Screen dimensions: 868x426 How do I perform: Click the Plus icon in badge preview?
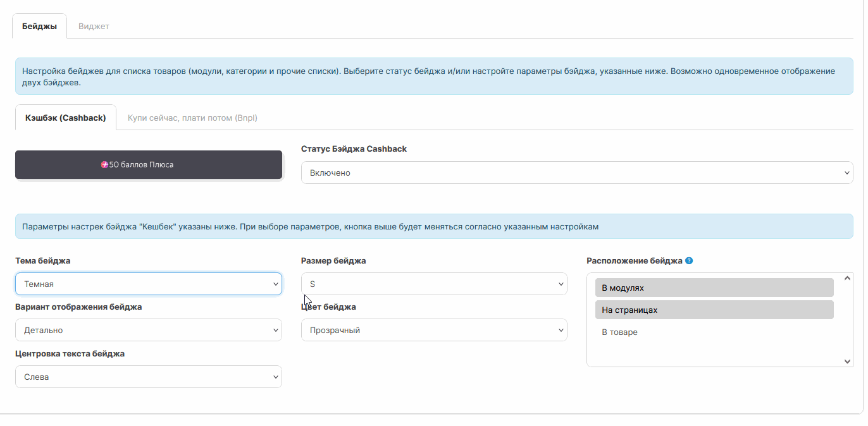[105, 164]
